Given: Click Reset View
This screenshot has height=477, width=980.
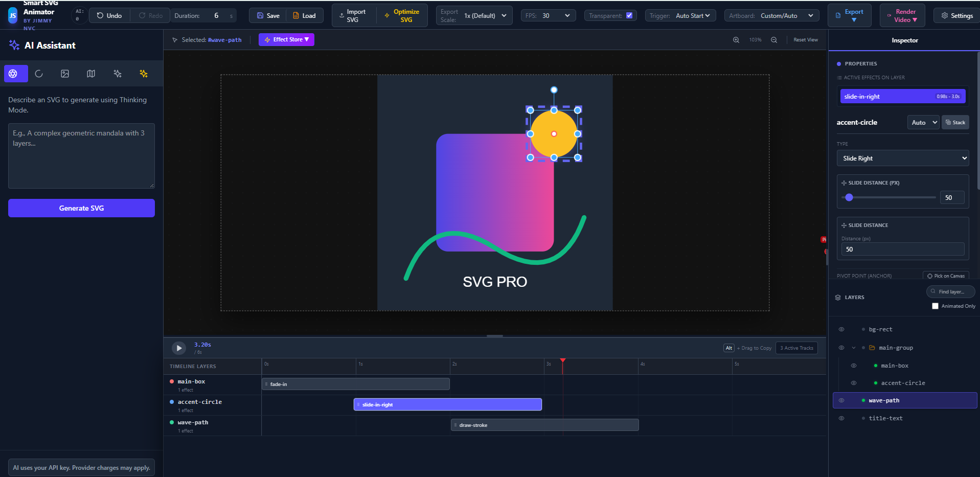Looking at the screenshot, I should pyautogui.click(x=806, y=40).
